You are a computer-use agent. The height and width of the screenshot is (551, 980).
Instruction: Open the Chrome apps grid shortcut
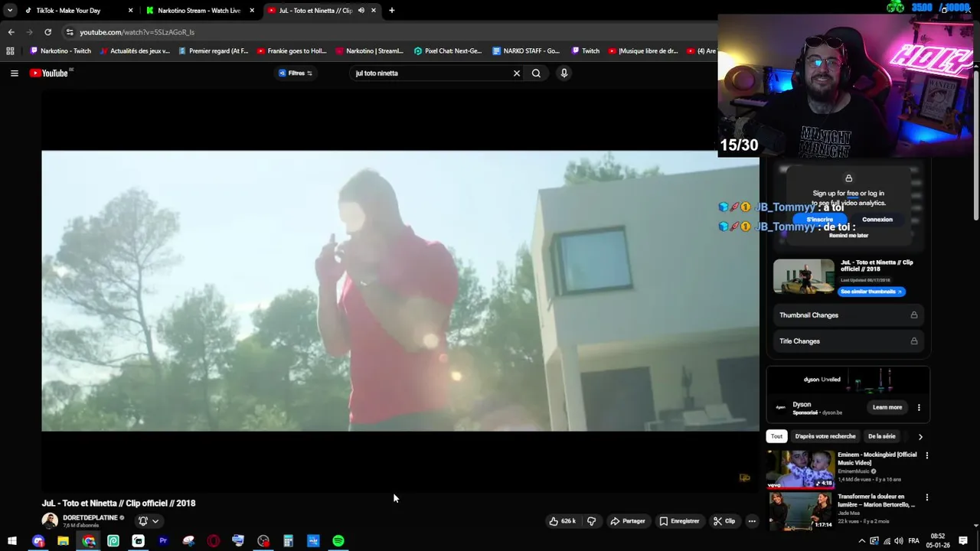coord(10,51)
